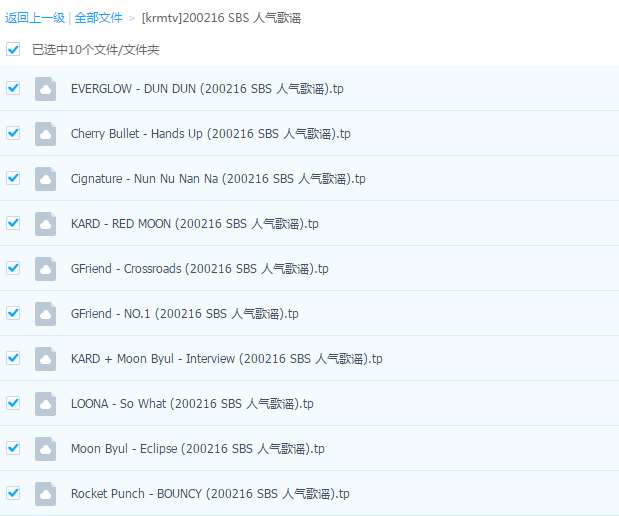Click the file icon for Cherry Bullet - Hands Up

[45, 134]
